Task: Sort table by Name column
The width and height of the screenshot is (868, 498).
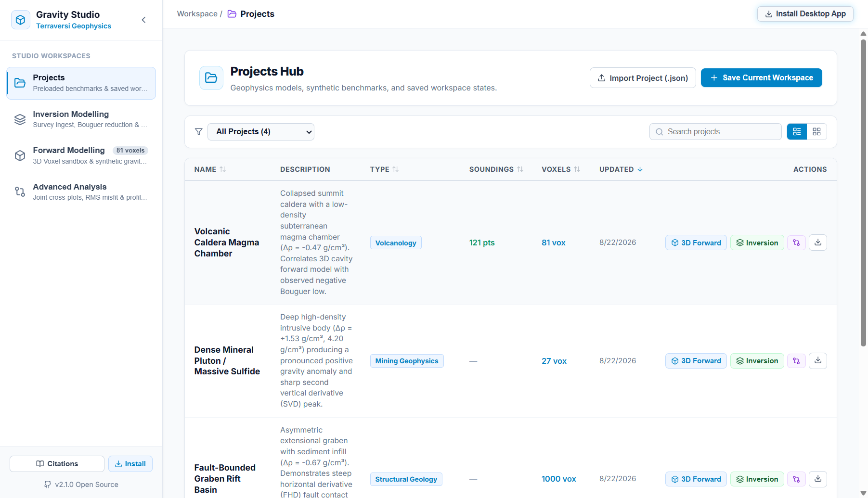Action: point(210,169)
